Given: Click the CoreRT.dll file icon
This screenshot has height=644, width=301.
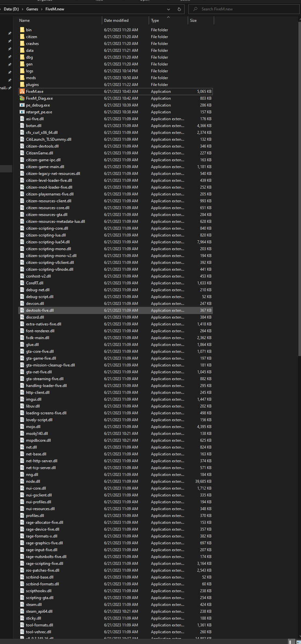Looking at the screenshot, I should 22,283.
